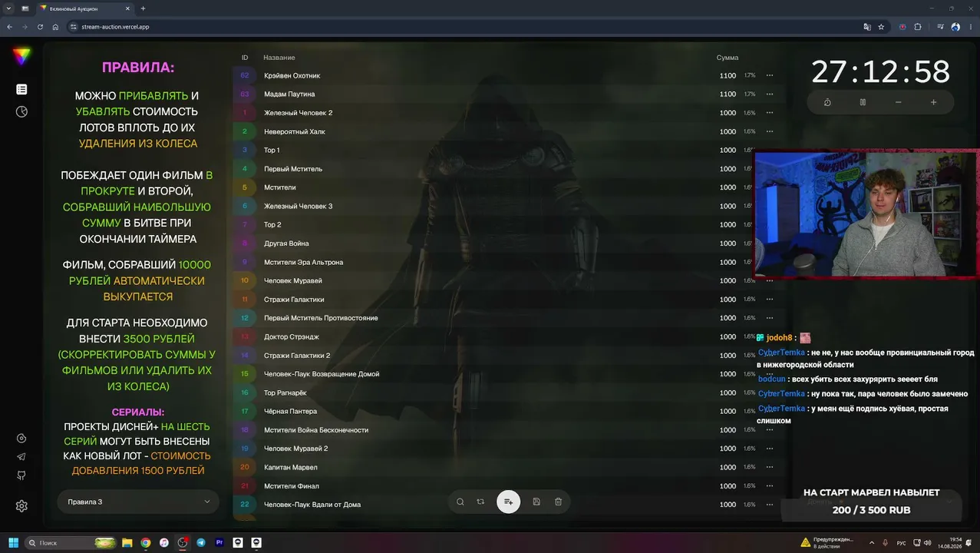
Task: Click the sidebar icon above the Telegram icon
Action: 21,439
